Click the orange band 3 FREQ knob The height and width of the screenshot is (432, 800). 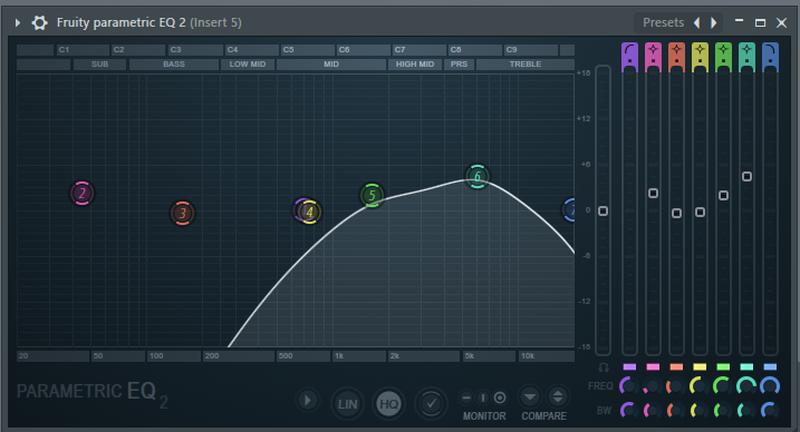pyautogui.click(x=676, y=386)
